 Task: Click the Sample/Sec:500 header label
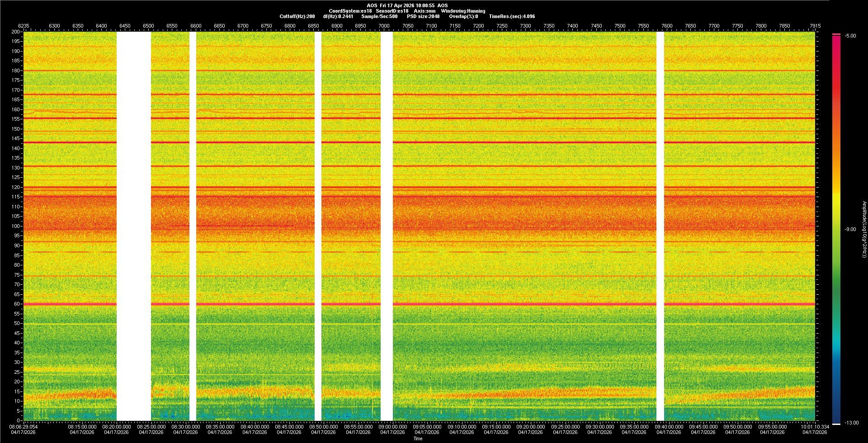coord(379,16)
